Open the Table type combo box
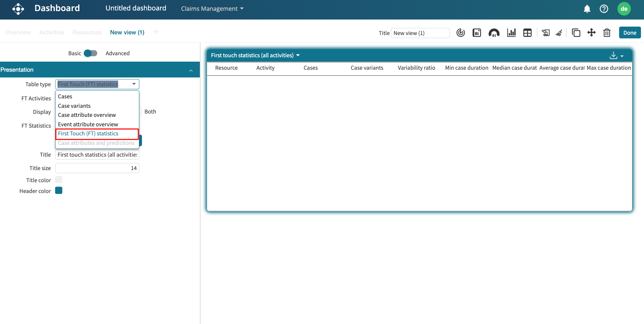Viewport: 644px width, 324px height. (97, 84)
